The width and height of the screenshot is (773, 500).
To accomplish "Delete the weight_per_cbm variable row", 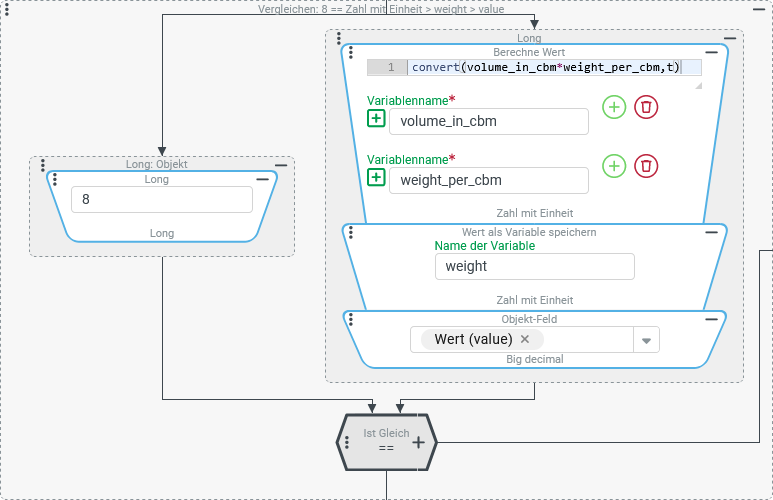I will click(x=646, y=166).
